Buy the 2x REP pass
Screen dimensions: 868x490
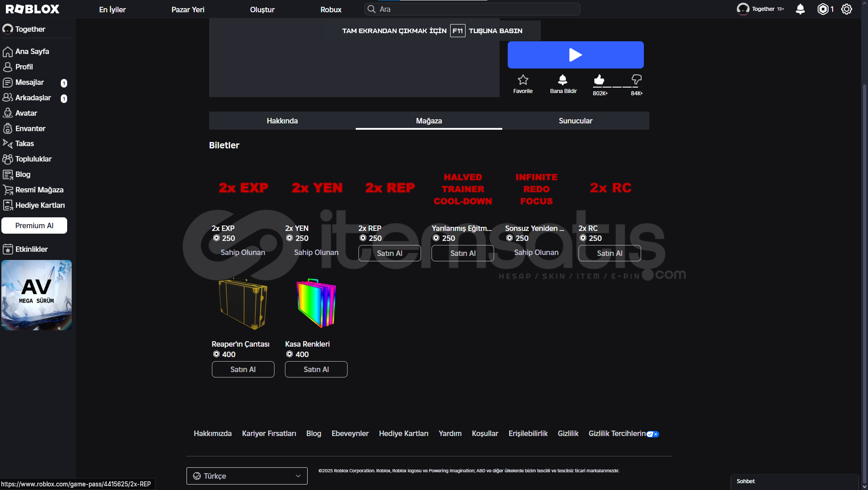[390, 253]
